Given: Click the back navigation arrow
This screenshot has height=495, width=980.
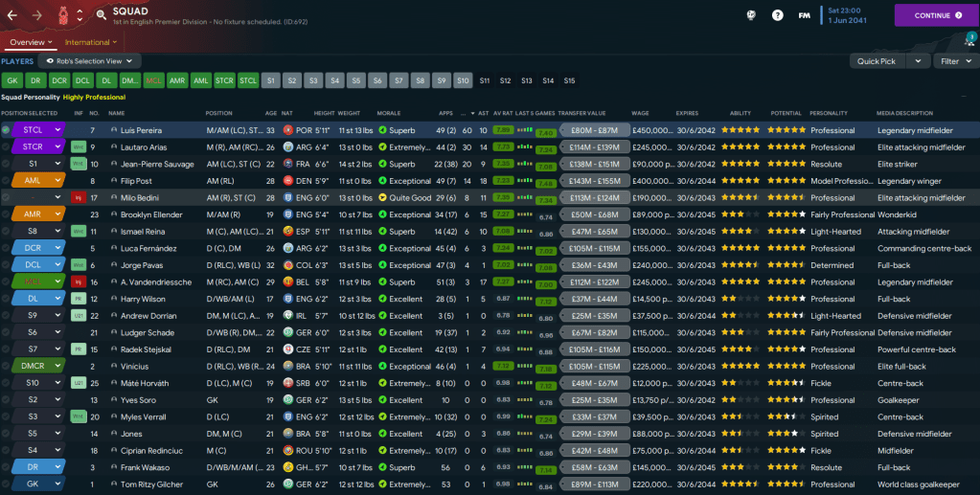Looking at the screenshot, I should click(12, 15).
